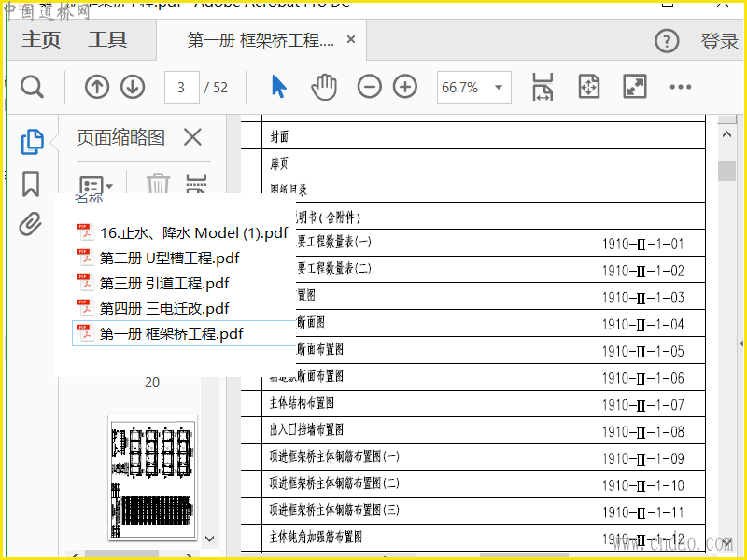Collapse the right pane with side arrow
This screenshot has width=747, height=560.
(x=741, y=343)
